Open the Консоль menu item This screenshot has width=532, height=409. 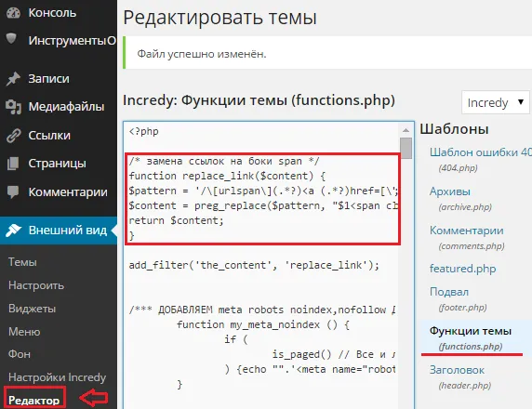tap(52, 12)
